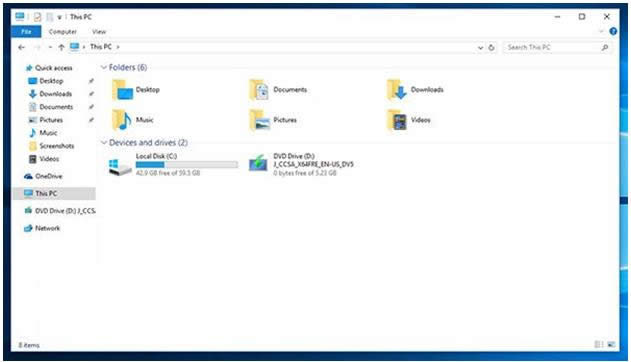
Task: Open the View ribbon tab
Action: (99, 31)
